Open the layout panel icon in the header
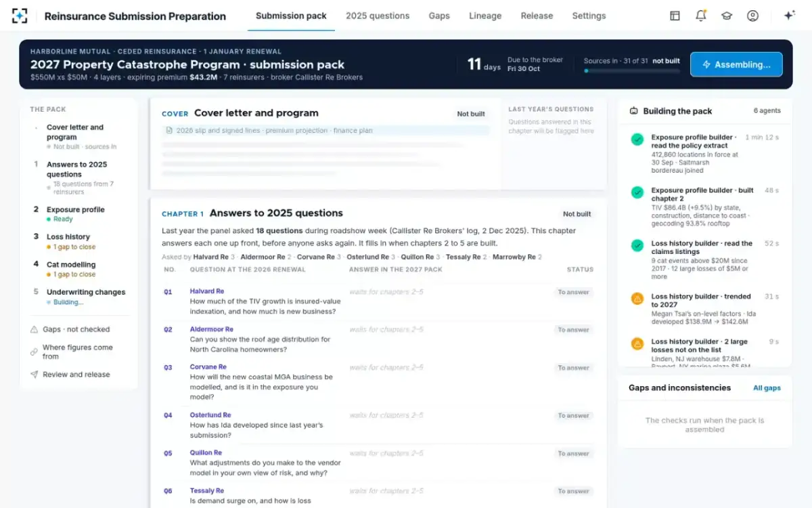The image size is (812, 508). [675, 16]
